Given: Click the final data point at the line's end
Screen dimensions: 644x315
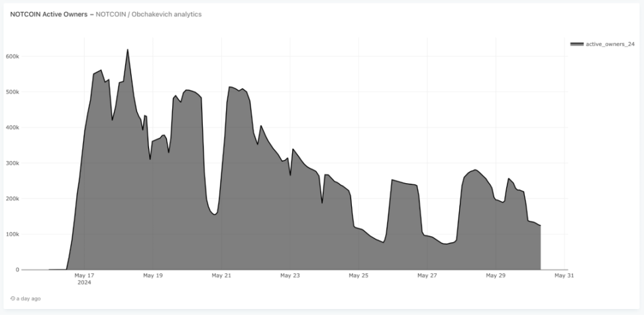Looking at the screenshot, I should (540, 225).
